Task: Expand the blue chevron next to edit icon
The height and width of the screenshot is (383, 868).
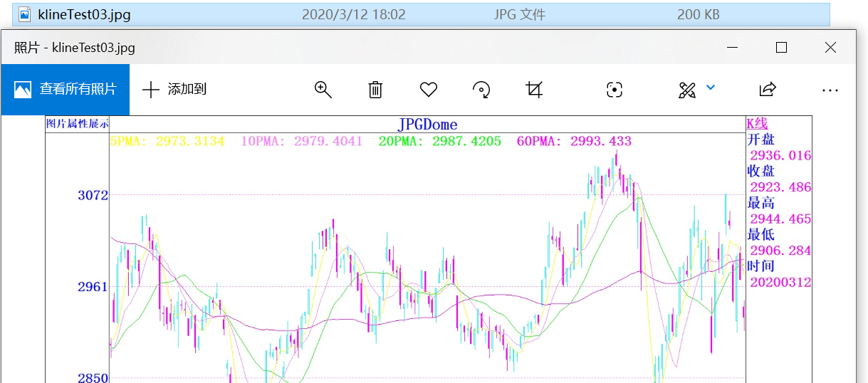Action: [x=710, y=88]
